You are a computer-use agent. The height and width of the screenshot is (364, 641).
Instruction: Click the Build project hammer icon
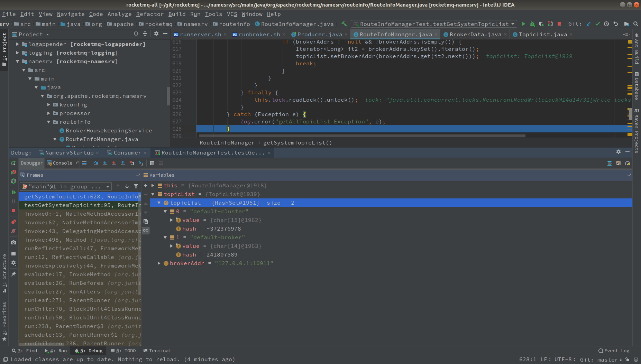coord(344,24)
